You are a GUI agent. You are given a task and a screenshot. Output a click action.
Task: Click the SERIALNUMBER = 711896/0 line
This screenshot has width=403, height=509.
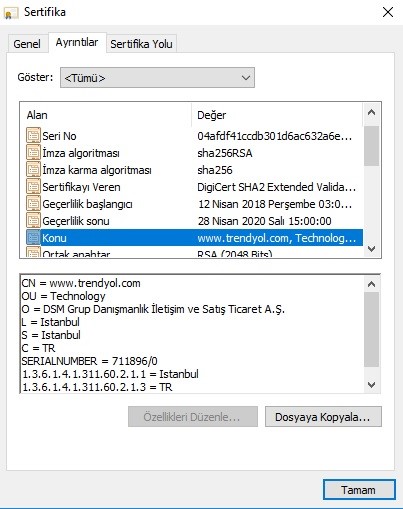[89, 361]
